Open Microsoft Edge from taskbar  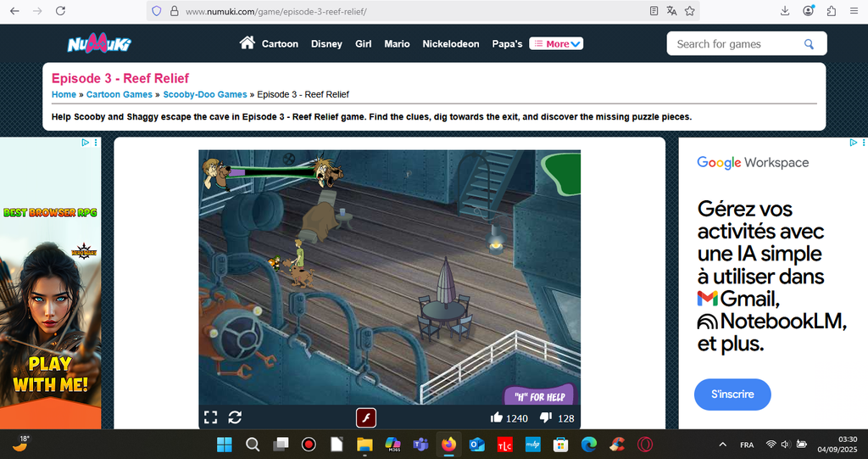coord(588,445)
